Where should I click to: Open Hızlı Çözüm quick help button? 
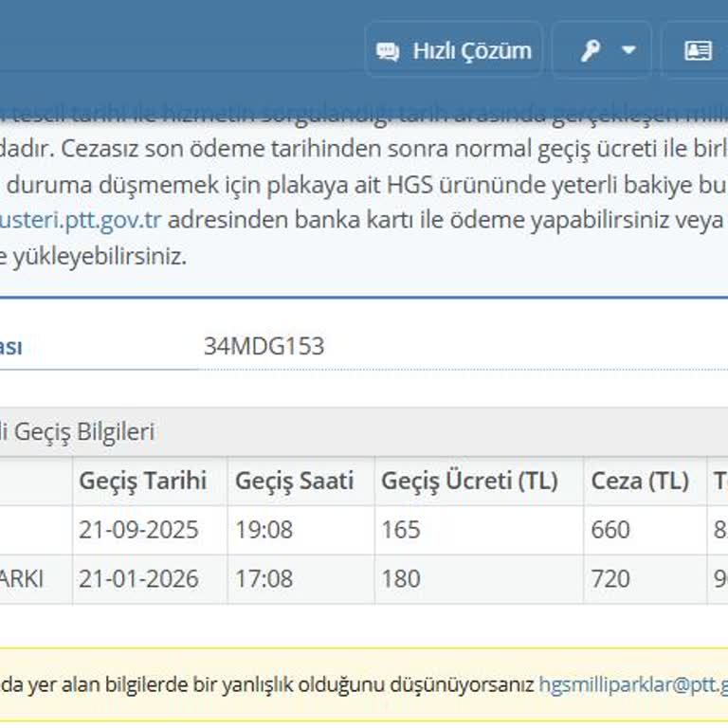(x=454, y=50)
